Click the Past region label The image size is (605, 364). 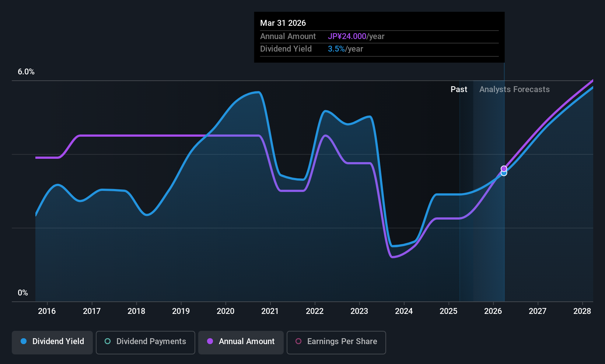tap(459, 89)
